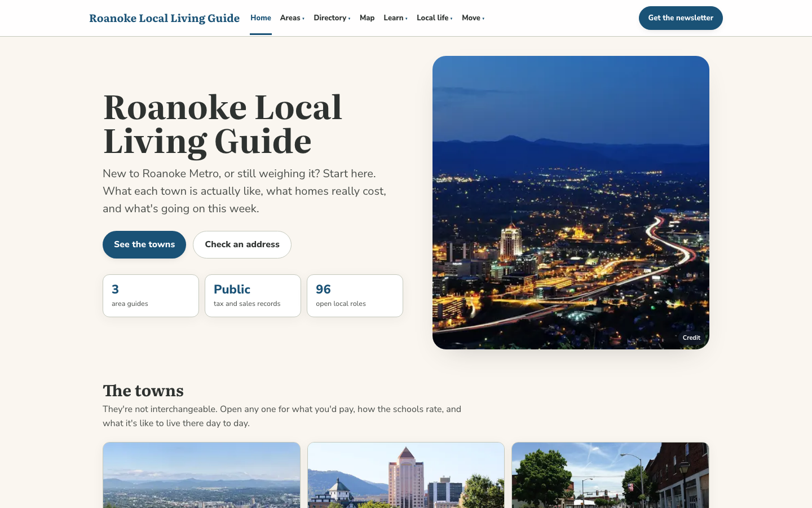This screenshot has height=508, width=812.
Task: Click the Roanoke night skyline hero image
Action: pos(571,203)
